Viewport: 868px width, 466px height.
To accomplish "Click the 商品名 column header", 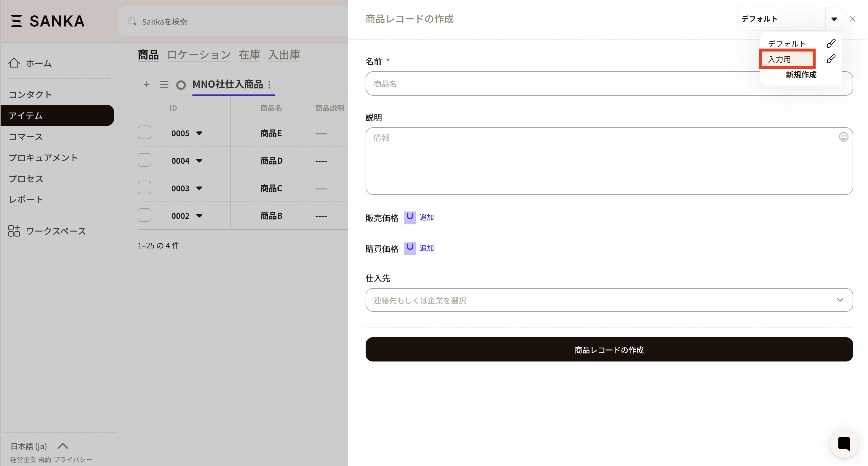I will (x=271, y=108).
